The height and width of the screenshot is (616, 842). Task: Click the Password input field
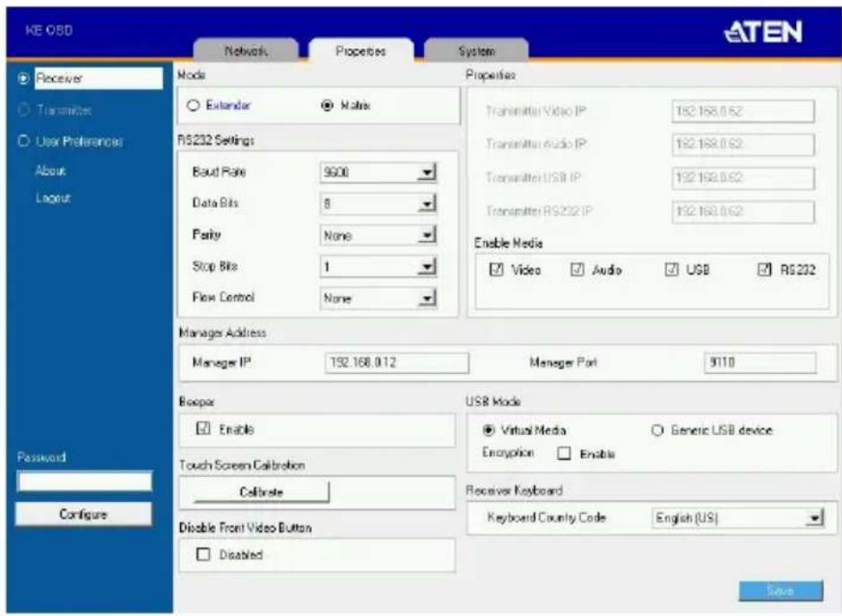tap(84, 482)
